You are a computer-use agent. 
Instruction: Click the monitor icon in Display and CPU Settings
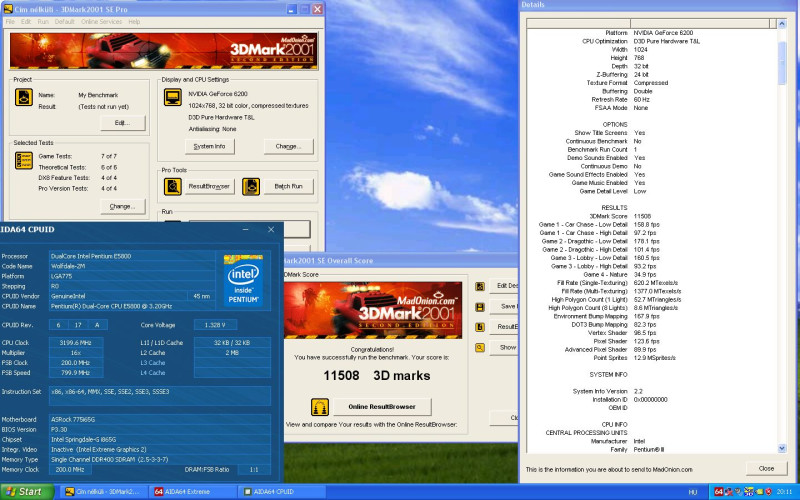click(x=172, y=97)
